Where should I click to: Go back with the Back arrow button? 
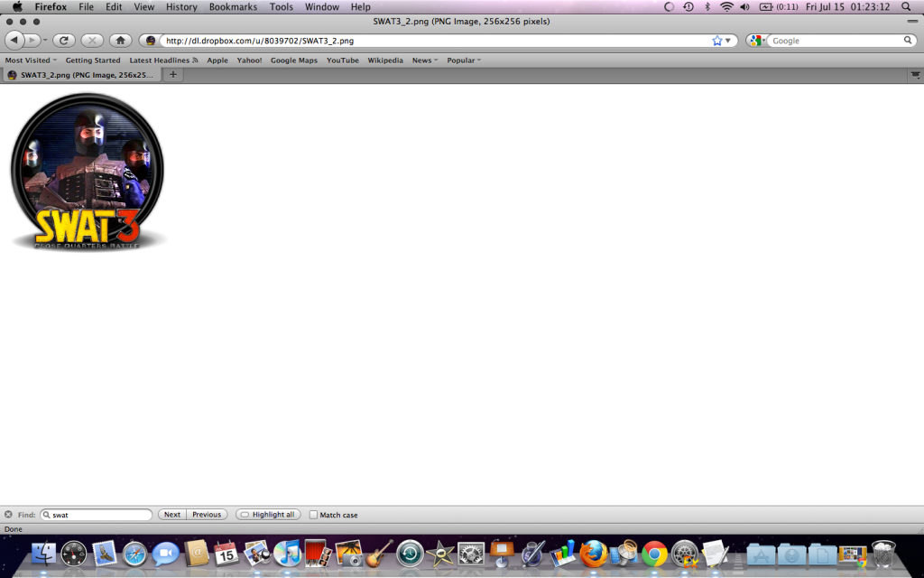click(x=14, y=40)
